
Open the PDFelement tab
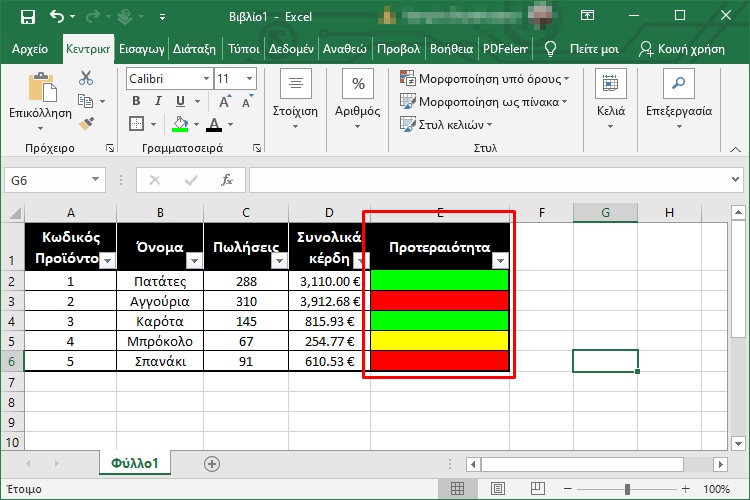point(506,49)
